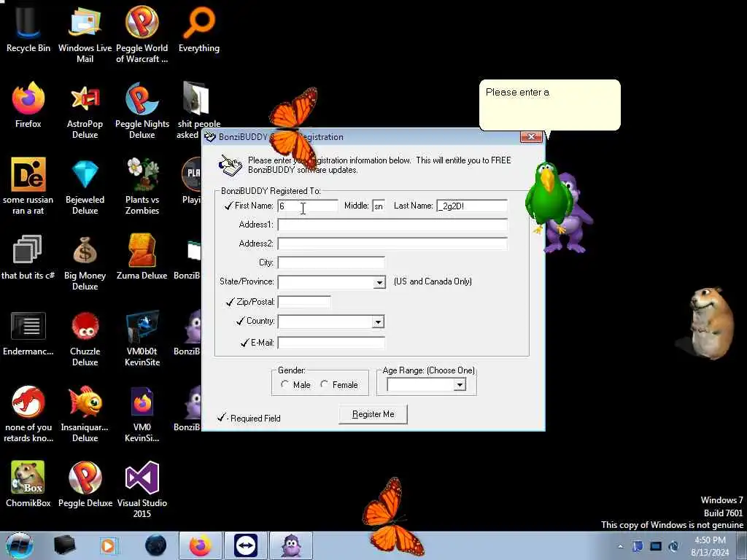Launch Peggle Deluxe desktop icon
Screen dimensions: 747x560
click(x=85, y=484)
